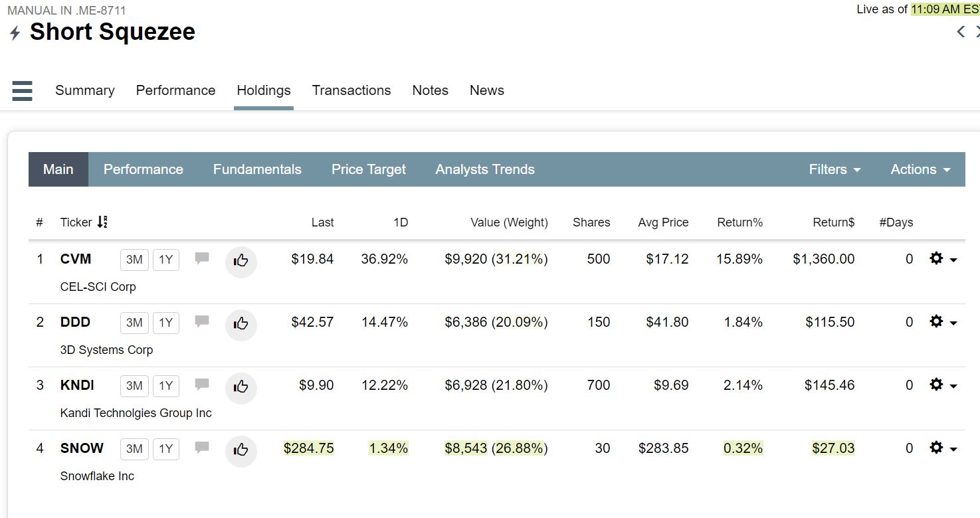Image resolution: width=980 pixels, height=518 pixels.
Task: Expand the Actions dropdown
Action: [920, 169]
